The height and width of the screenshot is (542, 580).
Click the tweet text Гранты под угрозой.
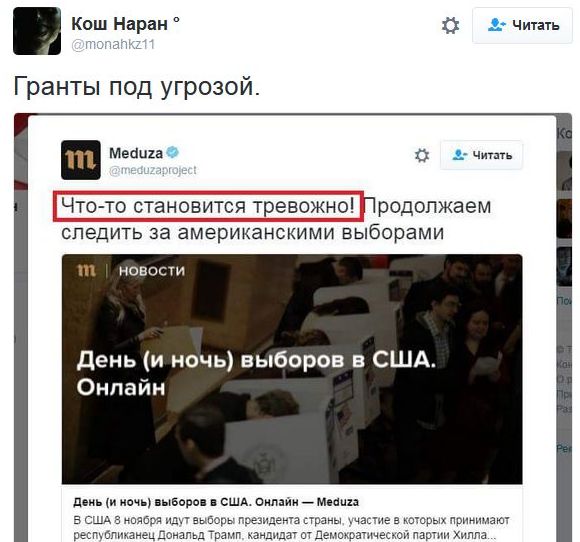[x=137, y=86]
